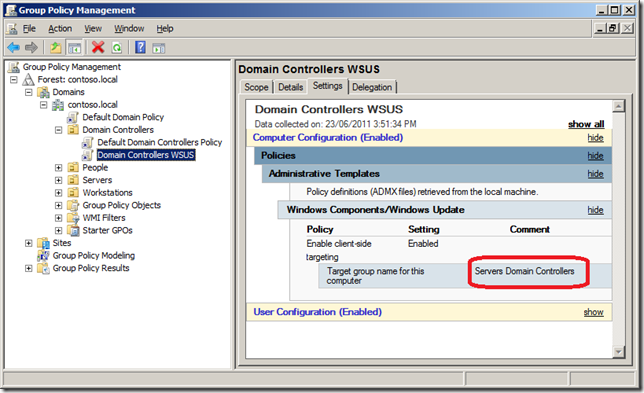644x393 pixels.
Task: Expand the Group Policy Results node
Action: [28, 268]
